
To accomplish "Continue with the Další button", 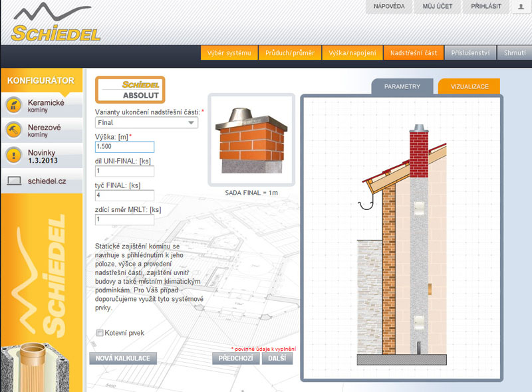I will 277,358.
